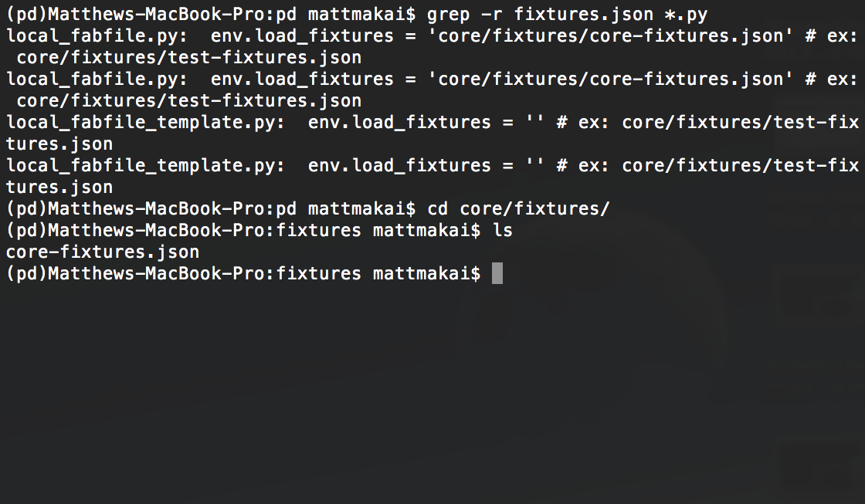Viewport: 865px width, 504px height.
Task: Click second 'core/fixtures/core-fixtures.json' quoted path
Action: click(x=610, y=79)
